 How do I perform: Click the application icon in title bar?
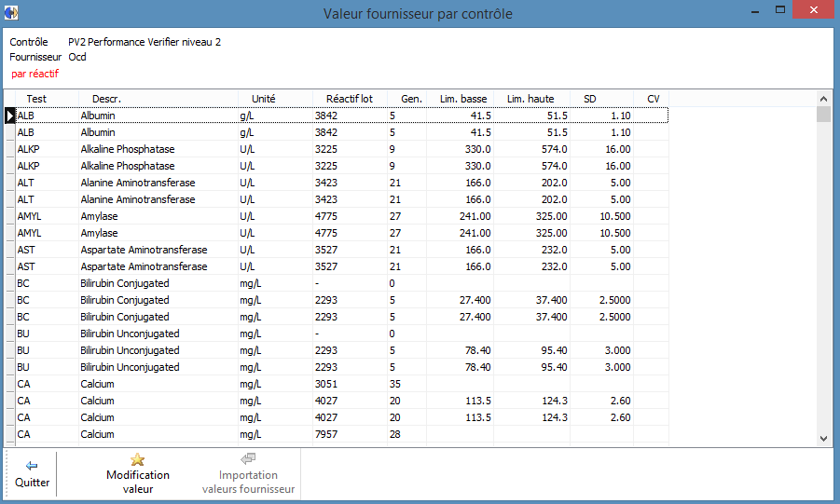pyautogui.click(x=11, y=12)
